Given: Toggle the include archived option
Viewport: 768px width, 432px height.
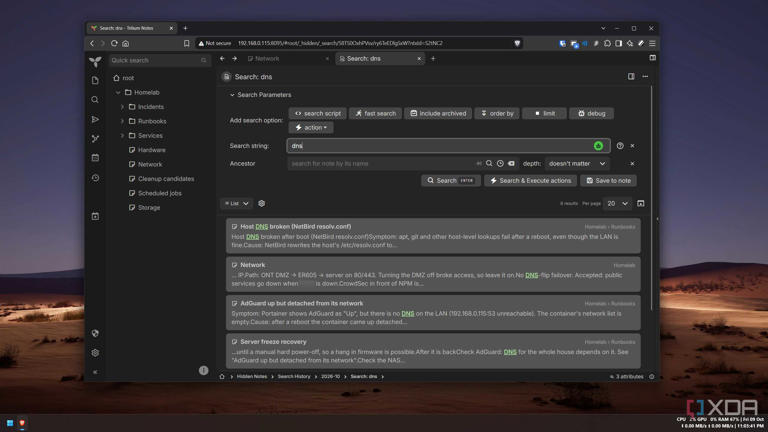Looking at the screenshot, I should (438, 113).
